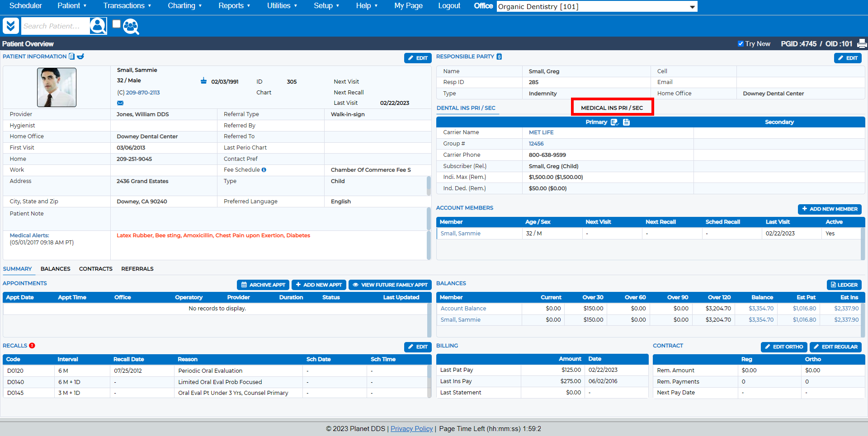
Task: Click the Edit Regular button
Action: 835,347
